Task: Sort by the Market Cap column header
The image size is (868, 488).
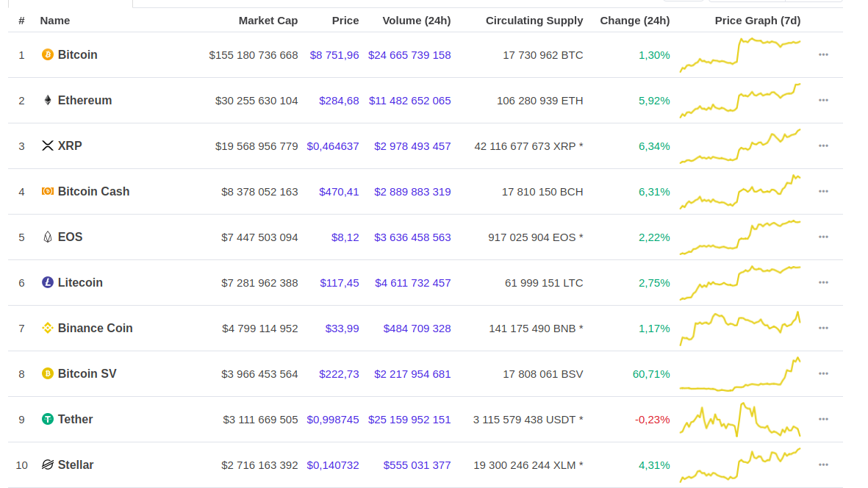Action: (268, 21)
